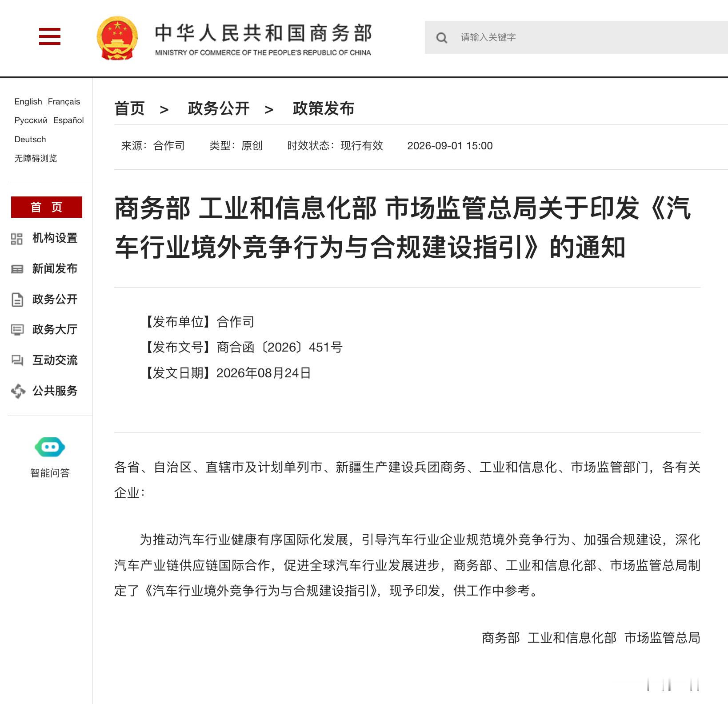Open 公共服务 menu item
Image resolution: width=728 pixels, height=704 pixels.
(55, 391)
